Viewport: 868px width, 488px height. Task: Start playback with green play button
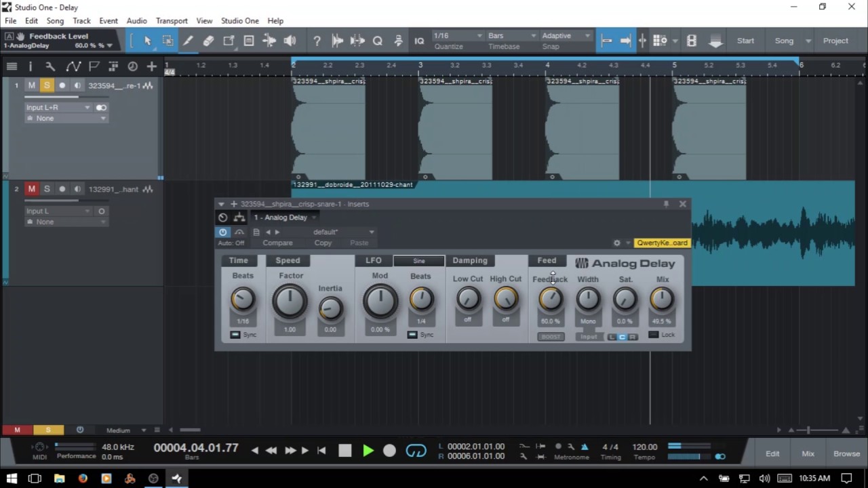[368, 451]
